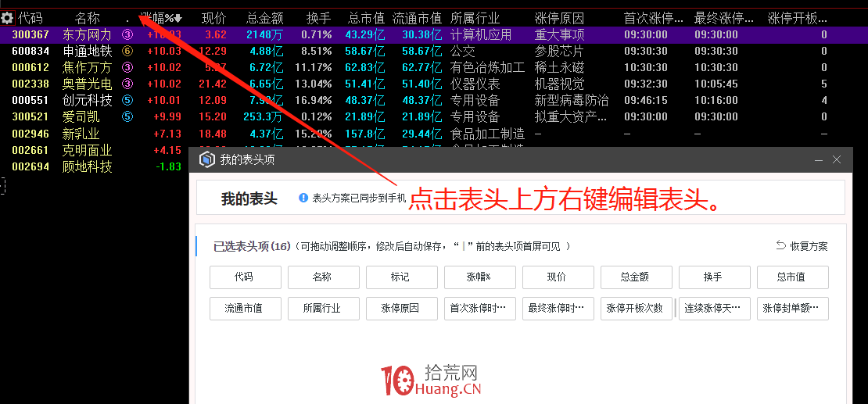Click industry cell 计算机应用
The height and width of the screenshot is (404, 868).
[x=481, y=35]
